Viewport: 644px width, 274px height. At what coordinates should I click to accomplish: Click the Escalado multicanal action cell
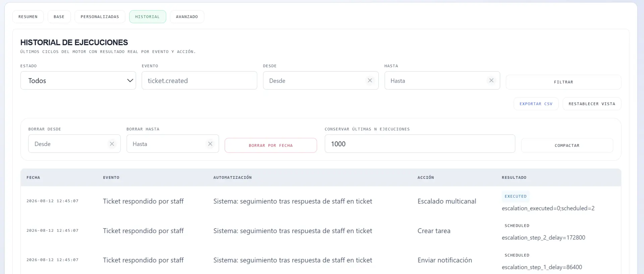point(447,201)
